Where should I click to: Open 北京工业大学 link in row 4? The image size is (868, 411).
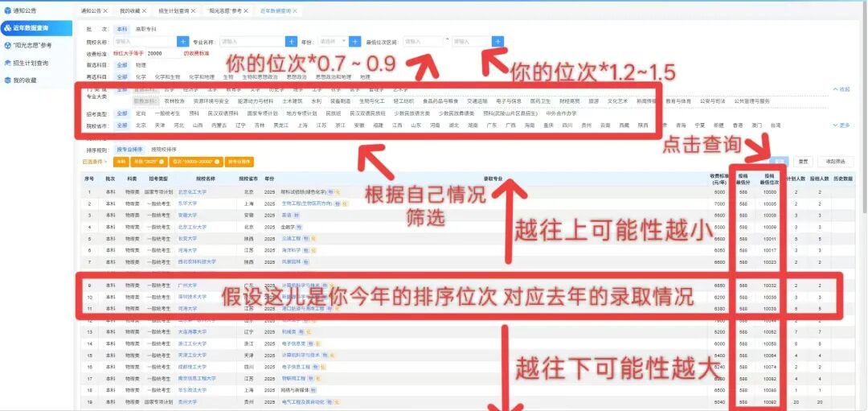[x=192, y=227]
